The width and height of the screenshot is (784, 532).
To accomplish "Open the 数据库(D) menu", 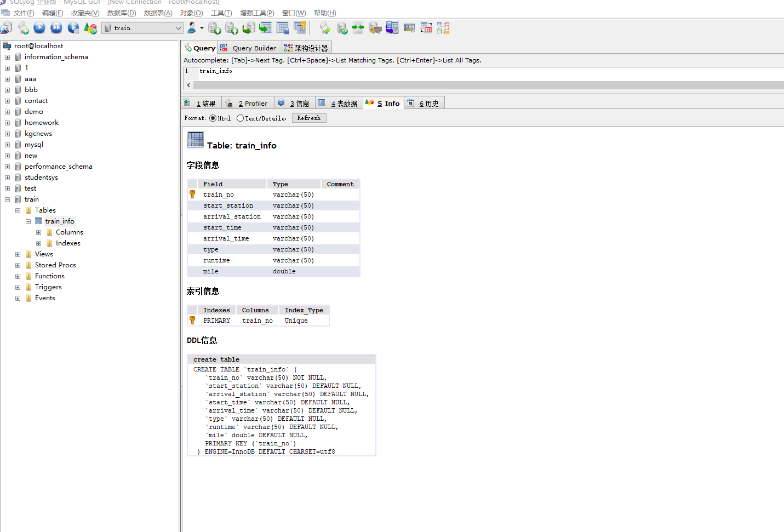I will [x=122, y=13].
